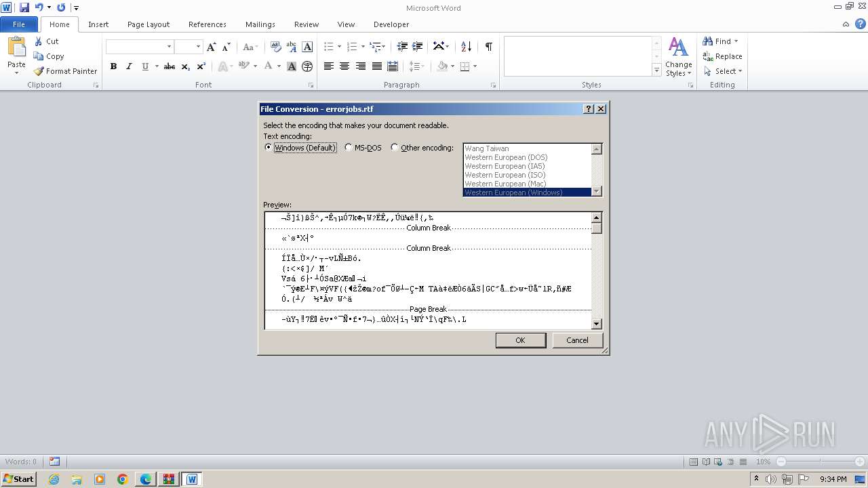Click Copy in Clipboard group
This screenshot has height=488, width=868.
[49, 56]
